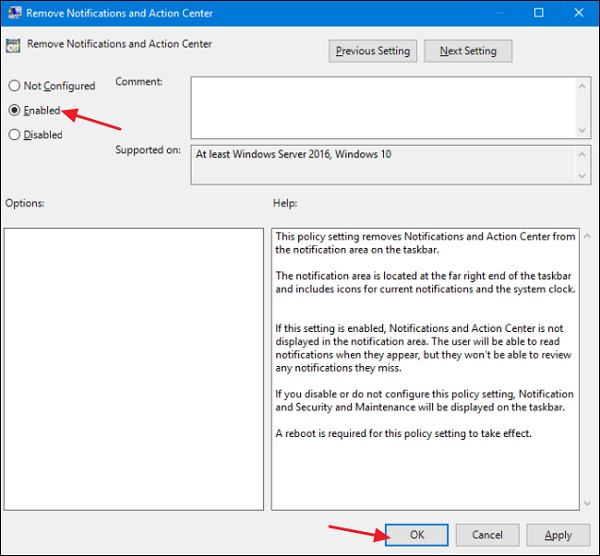Click the Help pane scroll down arrow
This screenshot has height=556, width=600.
[587, 503]
